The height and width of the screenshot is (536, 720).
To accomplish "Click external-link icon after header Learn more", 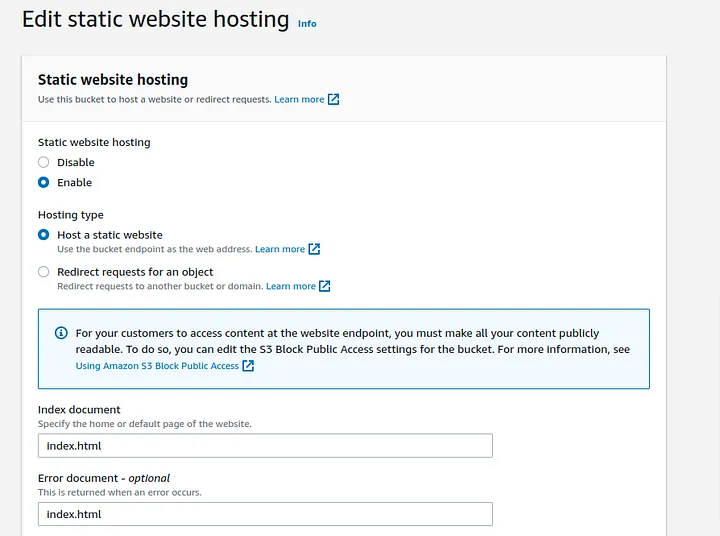I will (x=333, y=99).
